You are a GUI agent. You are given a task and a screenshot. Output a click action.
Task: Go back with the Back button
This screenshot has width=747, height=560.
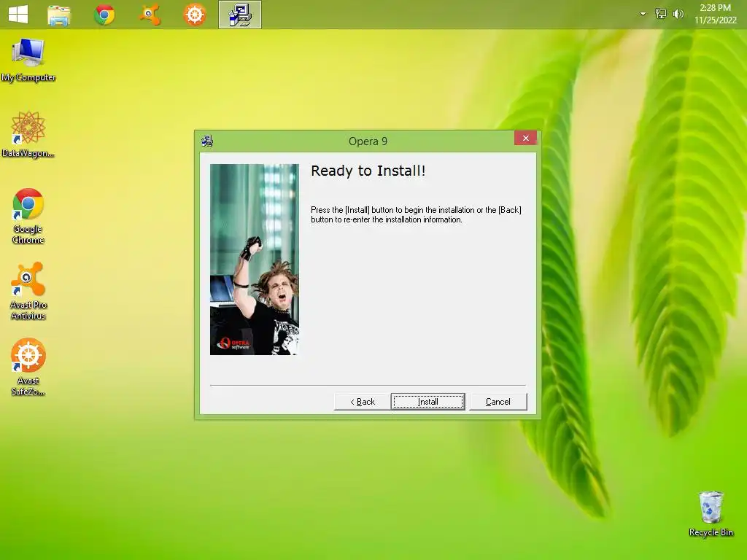click(x=363, y=402)
